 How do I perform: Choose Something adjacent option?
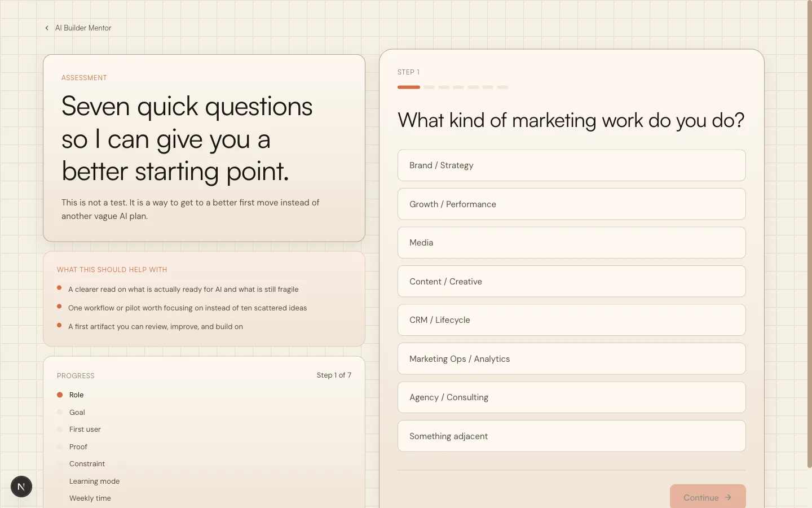pos(571,436)
